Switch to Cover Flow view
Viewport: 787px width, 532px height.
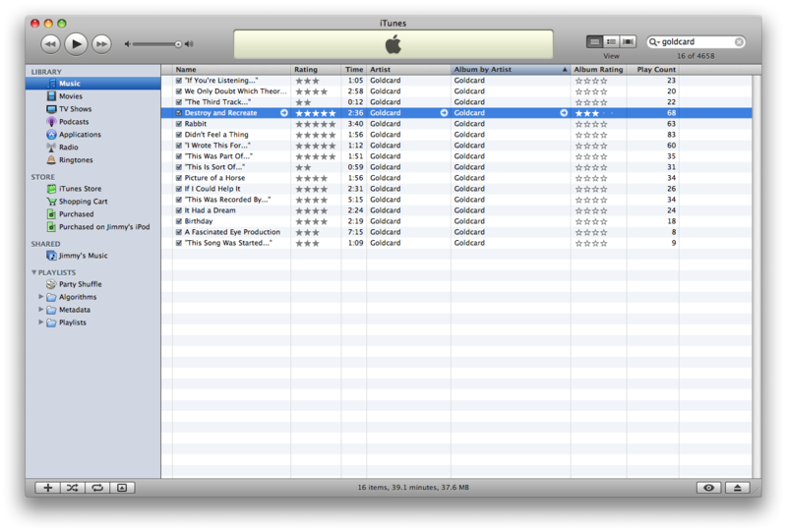point(628,41)
